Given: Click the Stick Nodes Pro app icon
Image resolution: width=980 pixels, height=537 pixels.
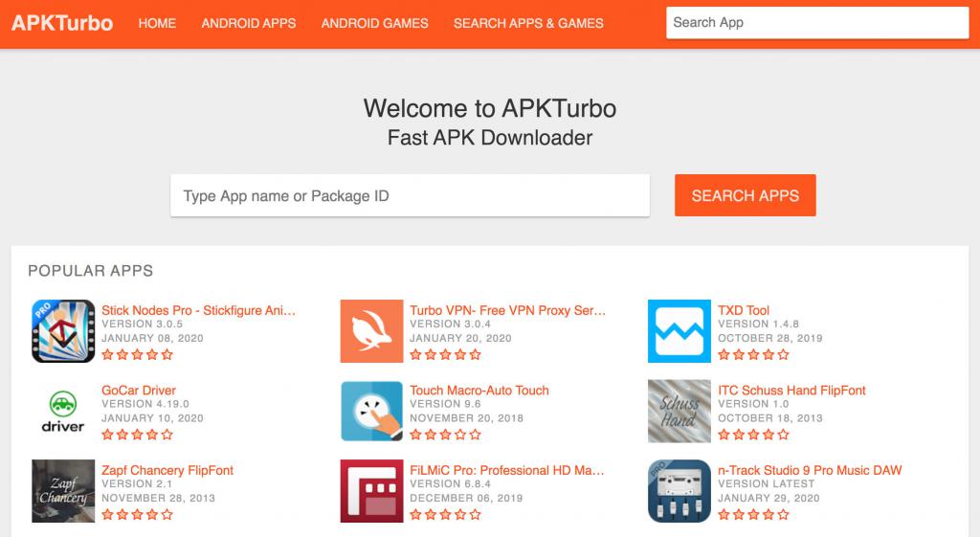Looking at the screenshot, I should (x=63, y=331).
